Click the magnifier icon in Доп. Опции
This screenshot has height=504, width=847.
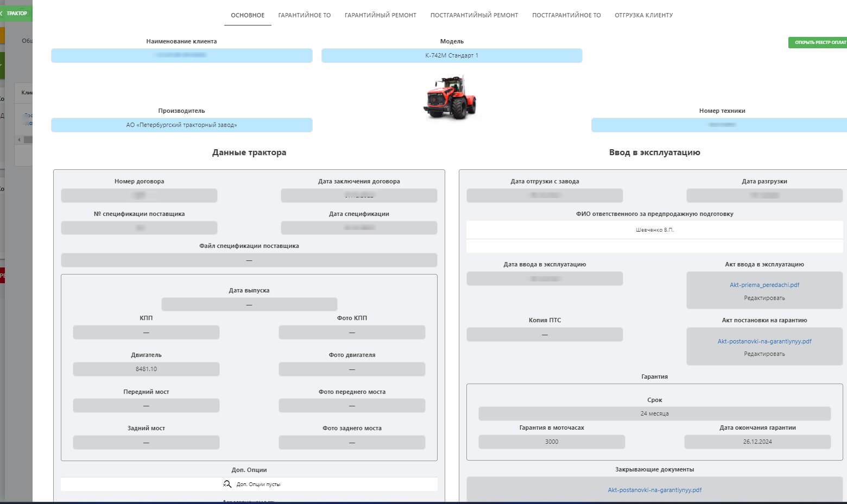(227, 484)
